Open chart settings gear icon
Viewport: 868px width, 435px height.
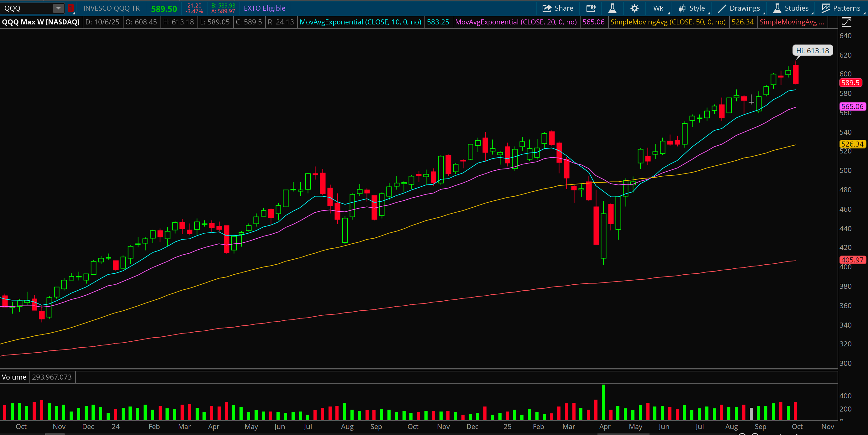coord(634,8)
